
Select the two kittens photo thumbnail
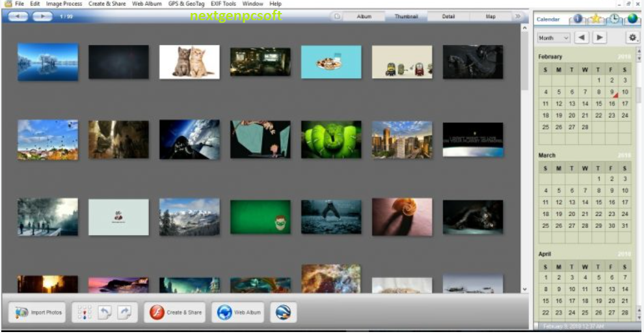tap(189, 61)
